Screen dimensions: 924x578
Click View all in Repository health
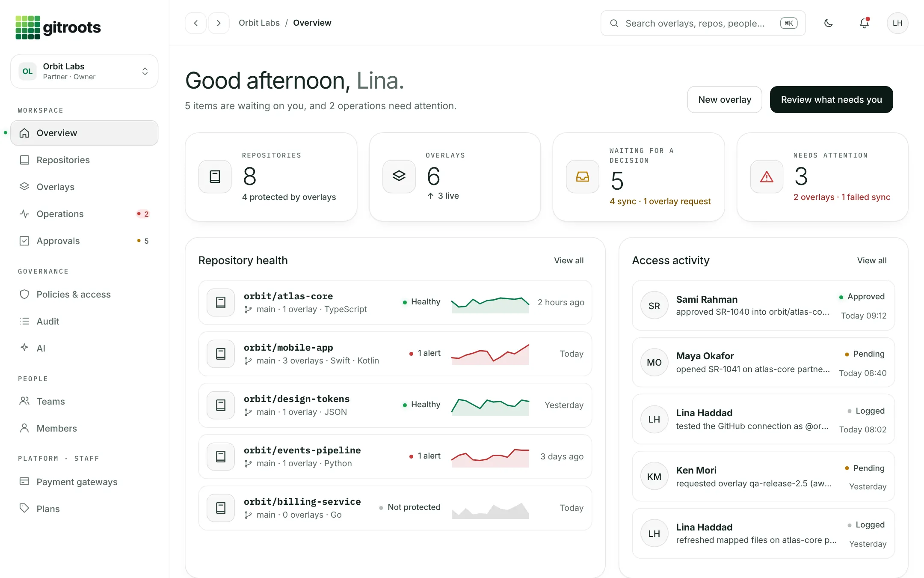(x=569, y=260)
